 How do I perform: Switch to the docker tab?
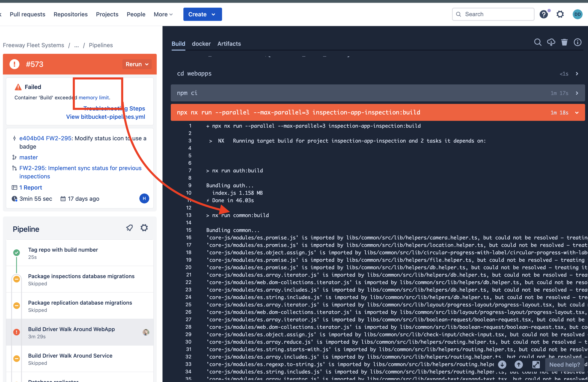201,44
